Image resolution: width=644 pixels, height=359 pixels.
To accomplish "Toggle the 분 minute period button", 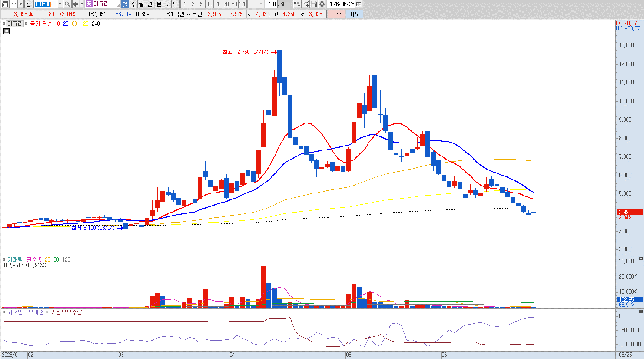I will point(159,4).
